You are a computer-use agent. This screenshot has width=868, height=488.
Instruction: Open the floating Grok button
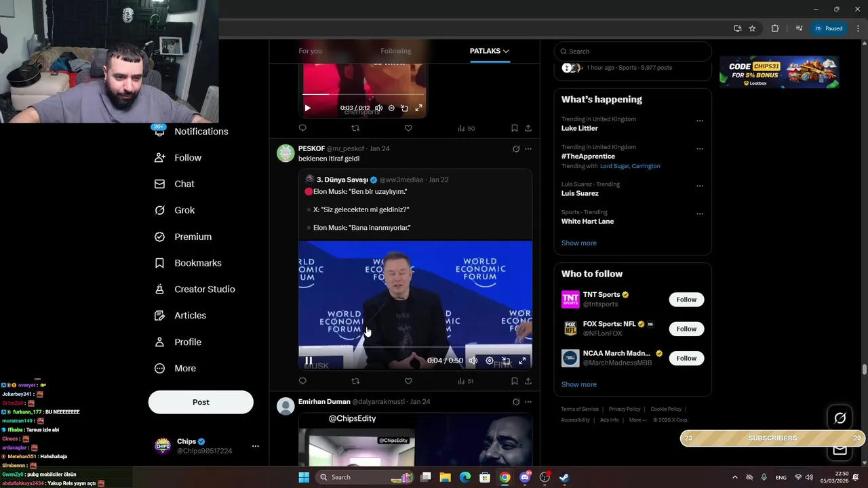pyautogui.click(x=840, y=418)
